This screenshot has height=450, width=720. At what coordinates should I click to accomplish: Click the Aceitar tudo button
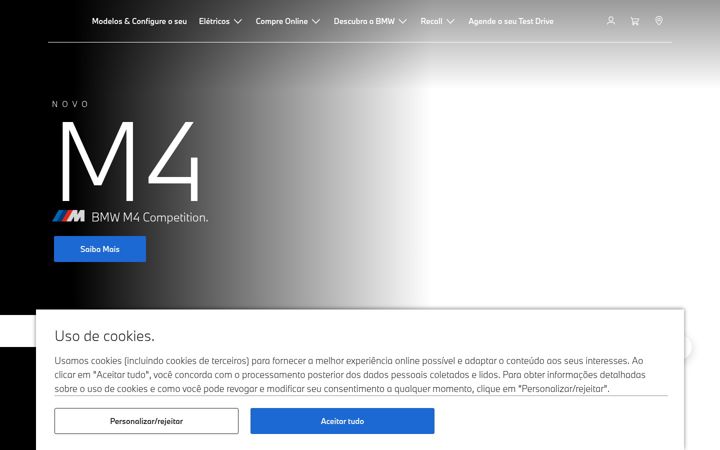pos(342,421)
